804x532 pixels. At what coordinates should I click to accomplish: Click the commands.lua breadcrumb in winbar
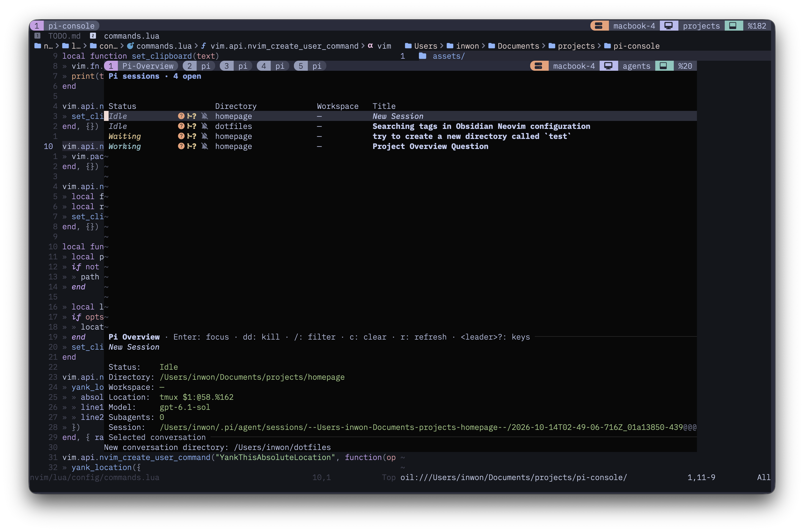(x=159, y=46)
